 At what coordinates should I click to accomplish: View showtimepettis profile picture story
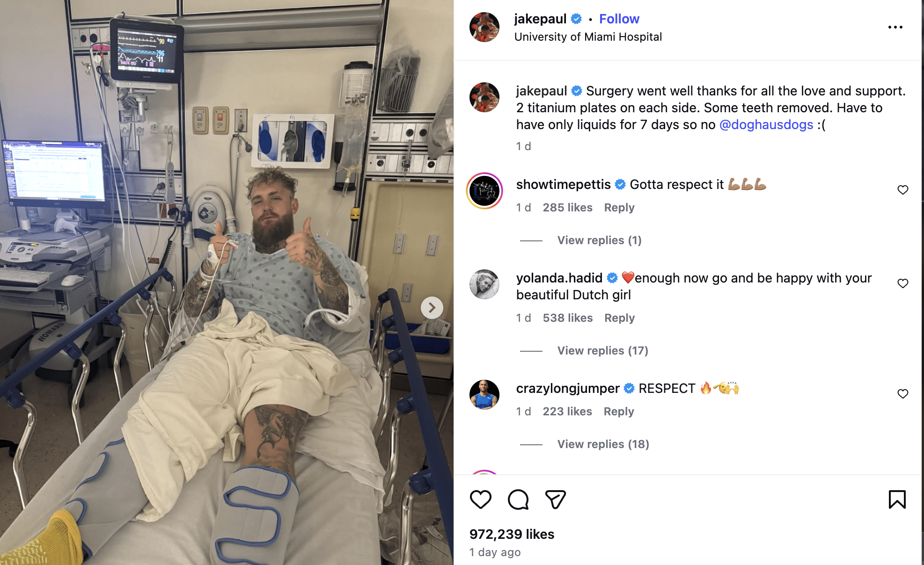pos(484,191)
